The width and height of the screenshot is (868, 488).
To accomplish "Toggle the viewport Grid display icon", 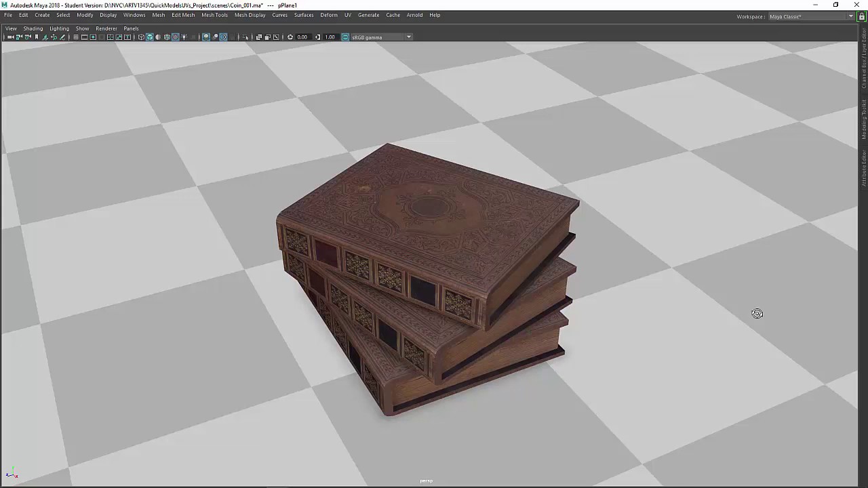I will pos(76,37).
